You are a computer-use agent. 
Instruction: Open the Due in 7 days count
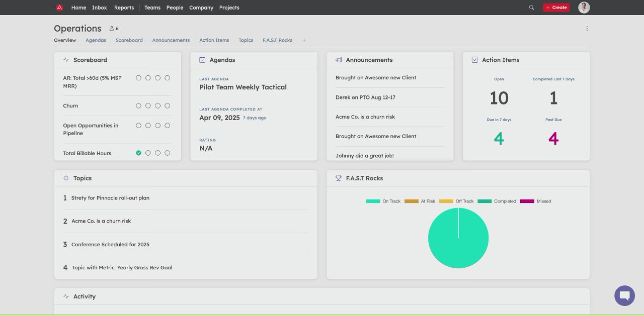(499, 139)
